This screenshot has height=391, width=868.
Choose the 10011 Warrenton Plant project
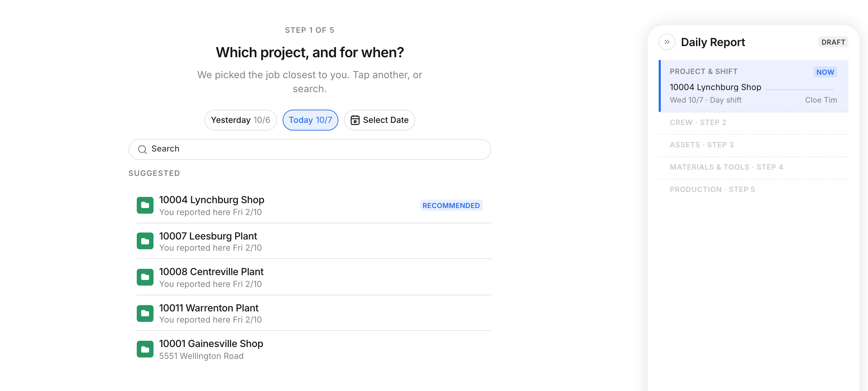314,313
